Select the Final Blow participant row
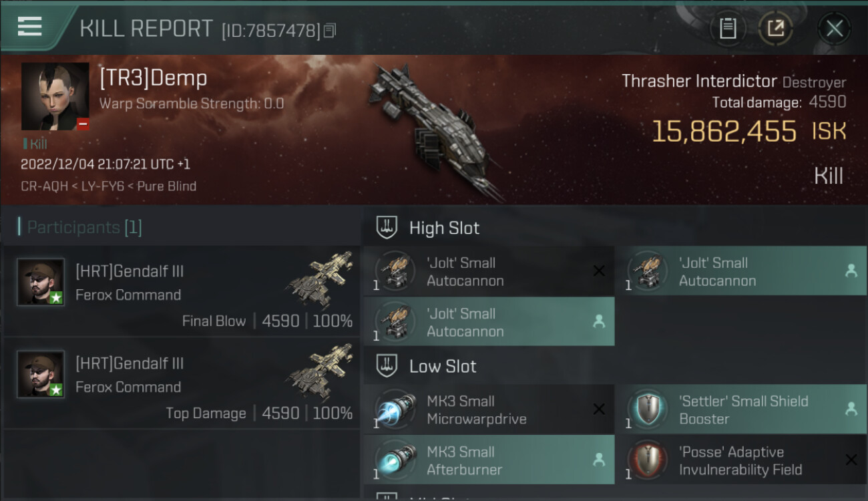 click(x=182, y=291)
